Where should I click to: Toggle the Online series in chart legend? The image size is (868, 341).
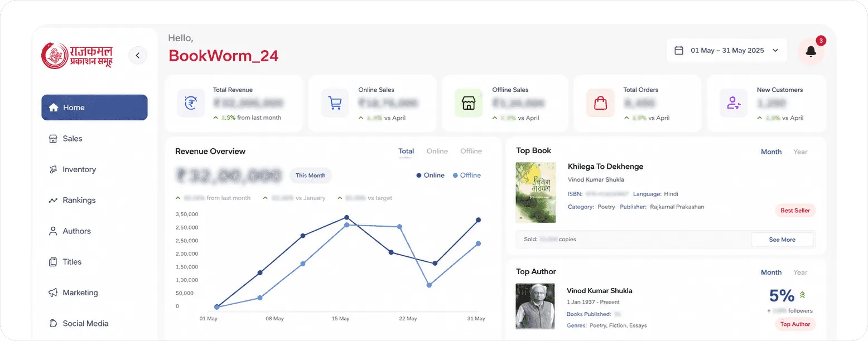tap(430, 176)
